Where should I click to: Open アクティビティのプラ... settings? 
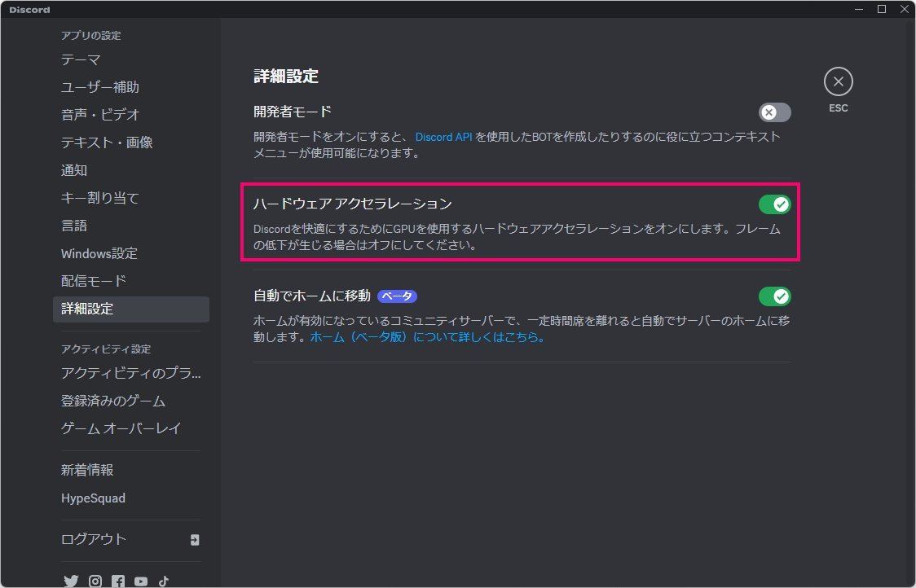pos(131,373)
